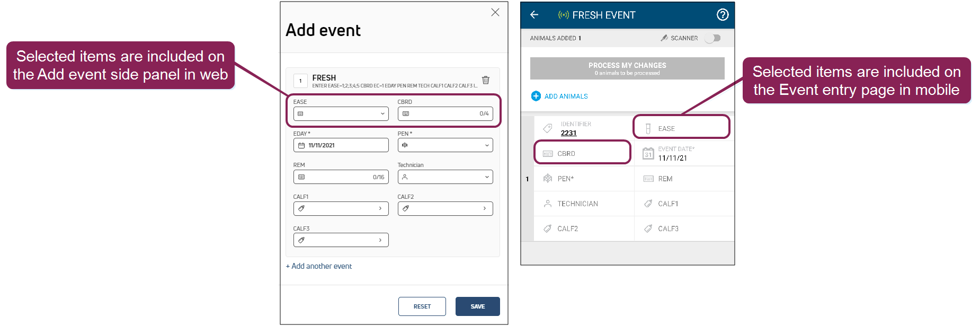
Task: Open the Event Date calendar icon
Action: click(648, 154)
